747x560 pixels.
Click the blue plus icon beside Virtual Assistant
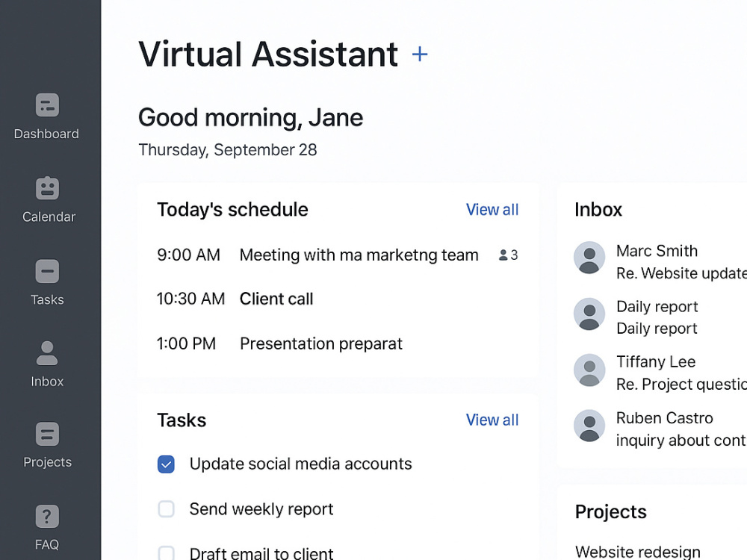(420, 55)
